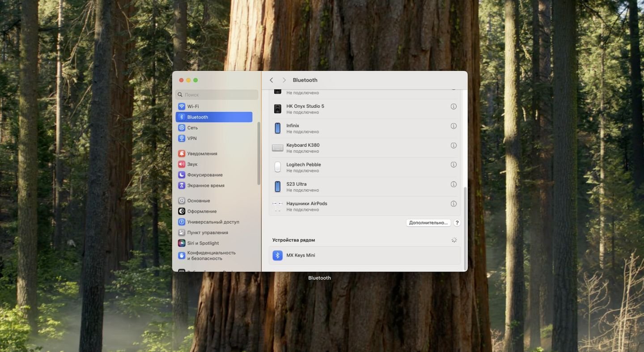Click the S23 Ultra phone icon
The width and height of the screenshot is (644, 352).
278,187
